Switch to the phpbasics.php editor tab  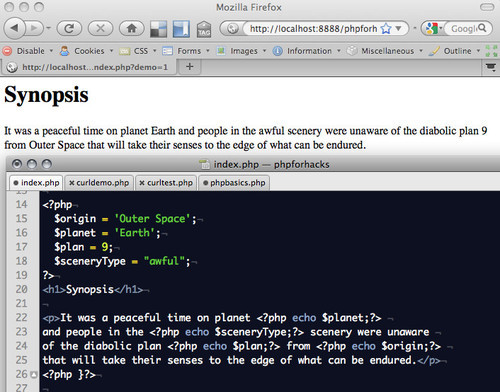pyautogui.click(x=234, y=183)
